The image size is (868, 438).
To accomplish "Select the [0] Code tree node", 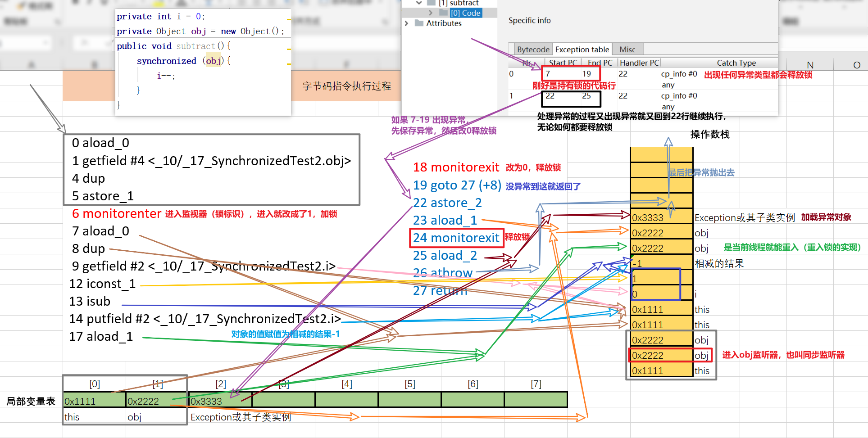I will tap(466, 13).
